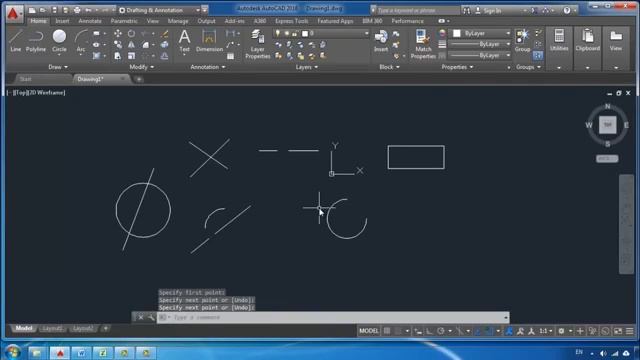Toggle Clean Screen in status bar
The width and height of the screenshot is (640, 360).
[618, 331]
